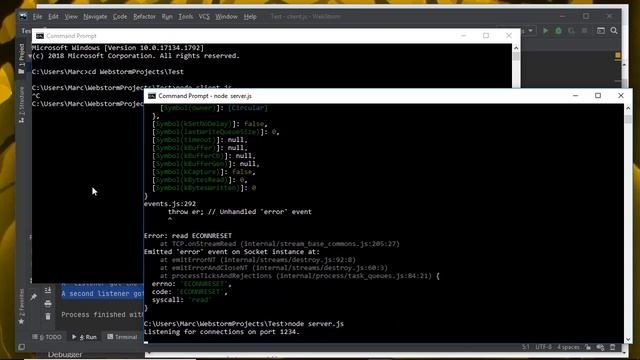Toggle the Favorites tool window side tab
The height and width of the screenshot is (360, 640).
point(21,306)
